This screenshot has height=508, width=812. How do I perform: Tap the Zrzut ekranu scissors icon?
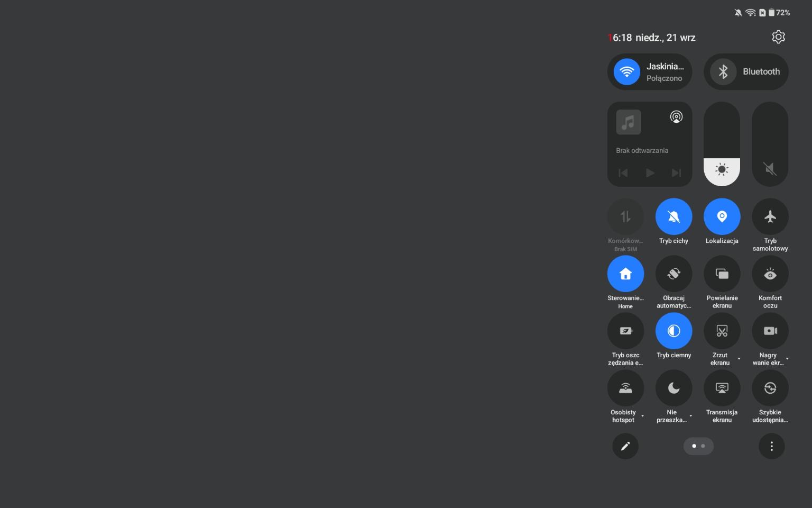click(x=722, y=331)
